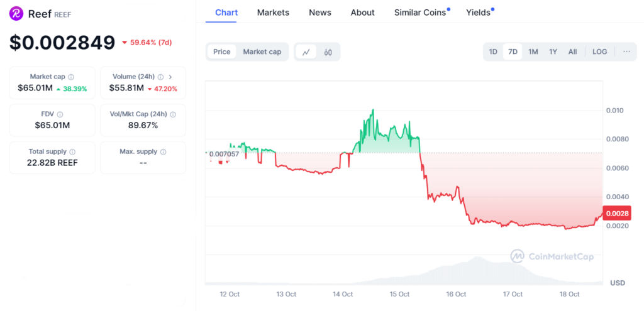Viewport: 644px width, 311px height.
Task: Click the 14 Oct date axis label
Action: tap(343, 294)
